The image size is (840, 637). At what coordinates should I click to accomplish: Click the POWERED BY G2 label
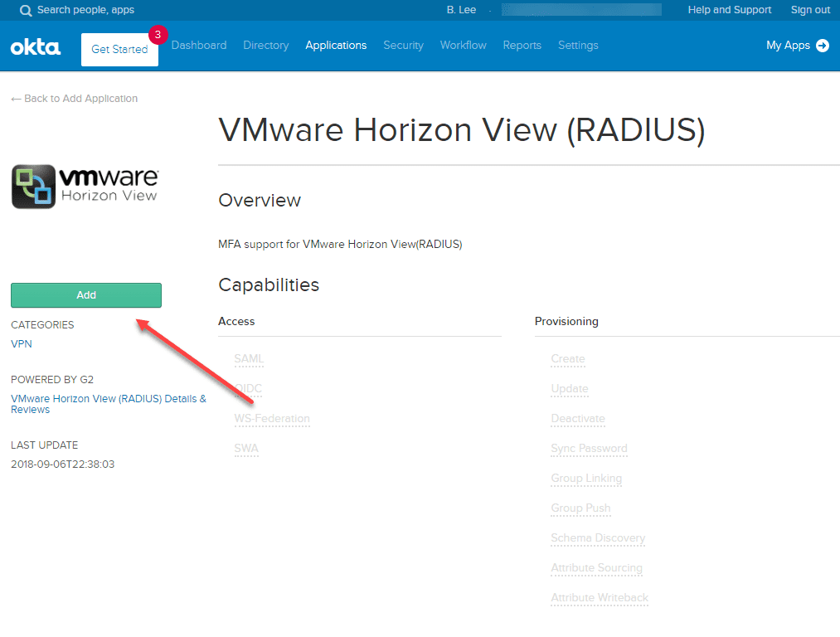tap(52, 380)
